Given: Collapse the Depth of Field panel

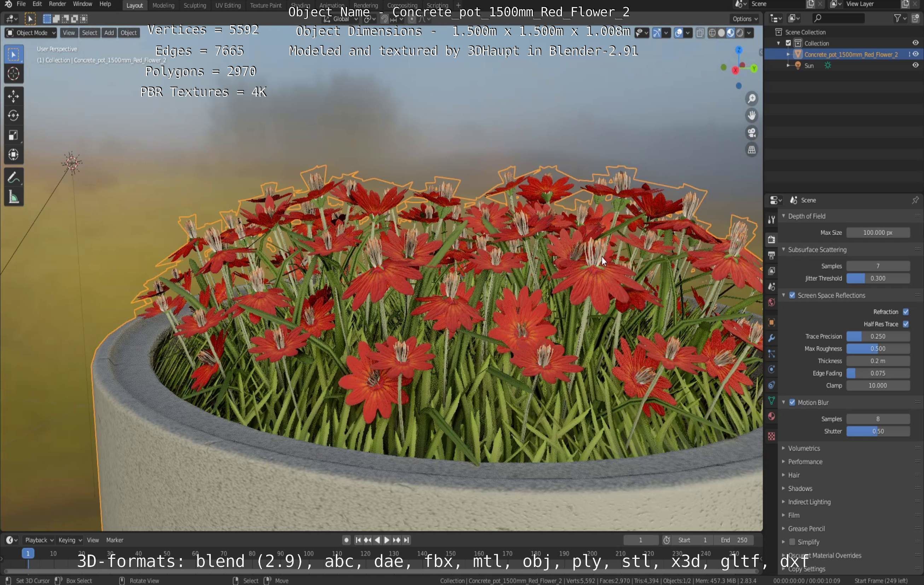Looking at the screenshot, I should [806, 216].
